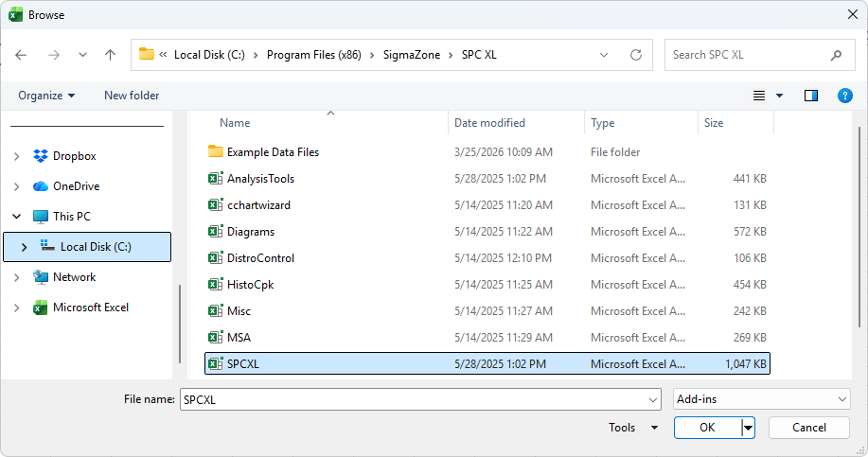Image resolution: width=868 pixels, height=457 pixels.
Task: Open the Tools menu
Action: (x=633, y=427)
